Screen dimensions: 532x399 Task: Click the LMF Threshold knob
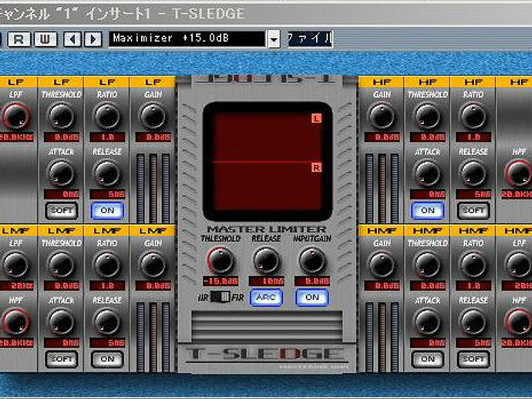pyautogui.click(x=62, y=265)
